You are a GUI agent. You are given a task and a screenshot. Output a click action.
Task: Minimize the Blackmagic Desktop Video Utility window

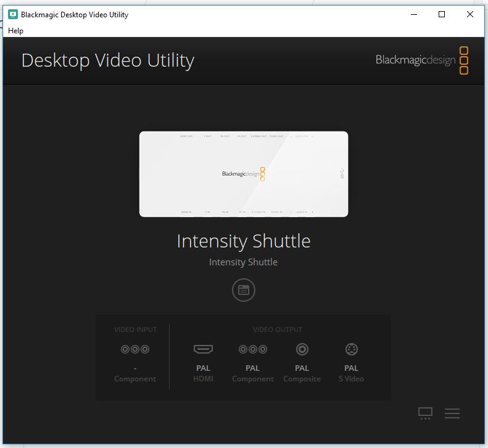pos(414,14)
